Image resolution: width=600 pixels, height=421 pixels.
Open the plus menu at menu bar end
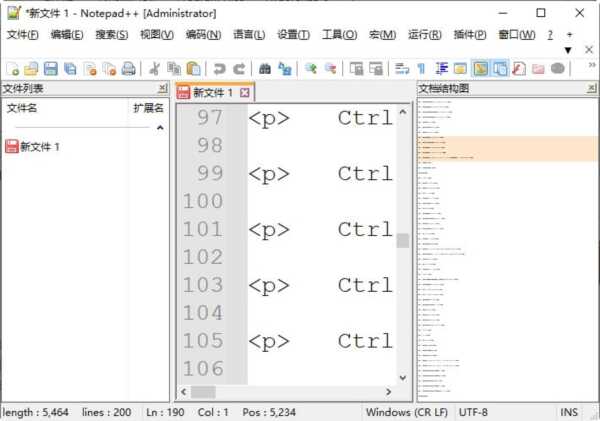[569, 35]
